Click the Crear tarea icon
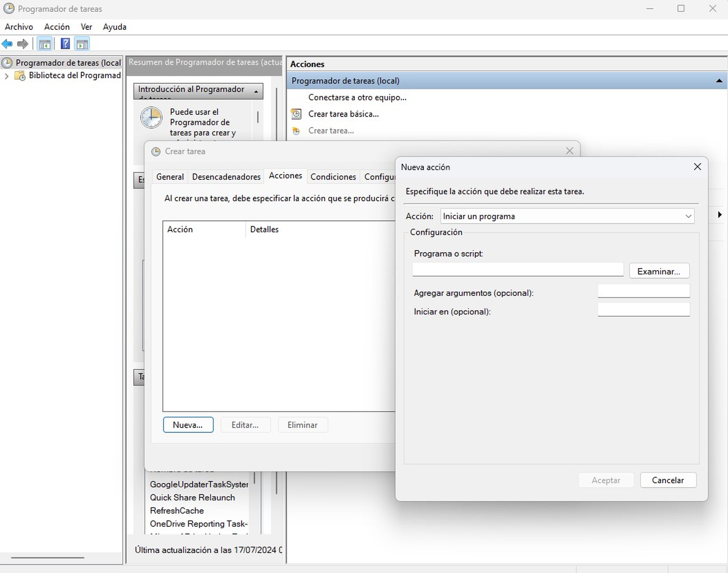The image size is (728, 573). [x=296, y=131]
